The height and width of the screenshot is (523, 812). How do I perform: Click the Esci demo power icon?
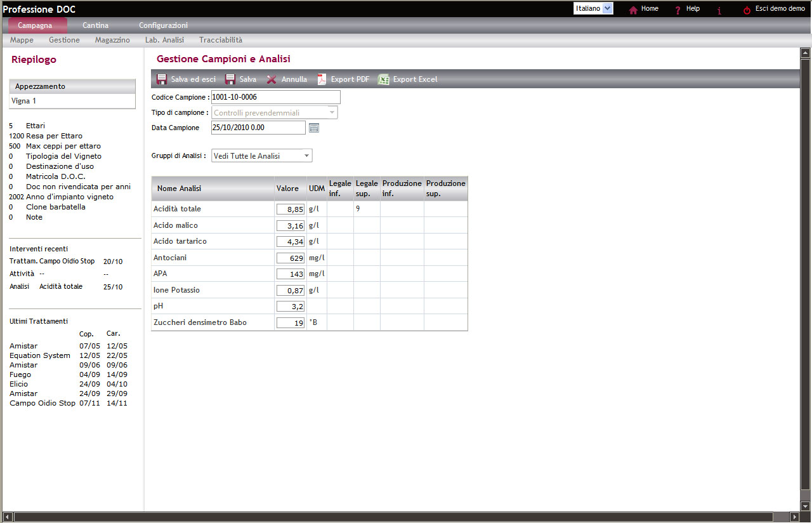(x=747, y=10)
